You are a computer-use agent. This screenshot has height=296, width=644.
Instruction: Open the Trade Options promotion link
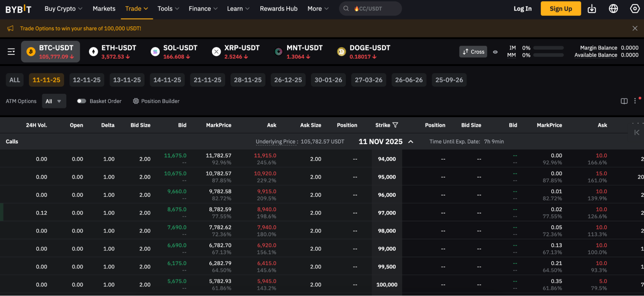coord(80,28)
